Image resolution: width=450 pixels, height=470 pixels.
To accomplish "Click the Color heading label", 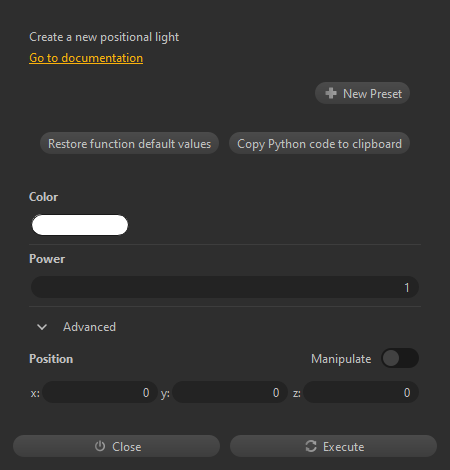I will (43, 197).
